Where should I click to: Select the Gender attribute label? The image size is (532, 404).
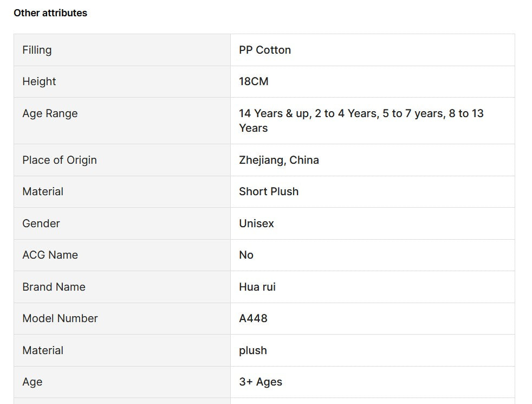[41, 223]
